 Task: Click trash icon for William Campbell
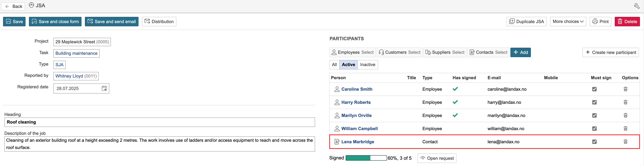click(x=625, y=129)
